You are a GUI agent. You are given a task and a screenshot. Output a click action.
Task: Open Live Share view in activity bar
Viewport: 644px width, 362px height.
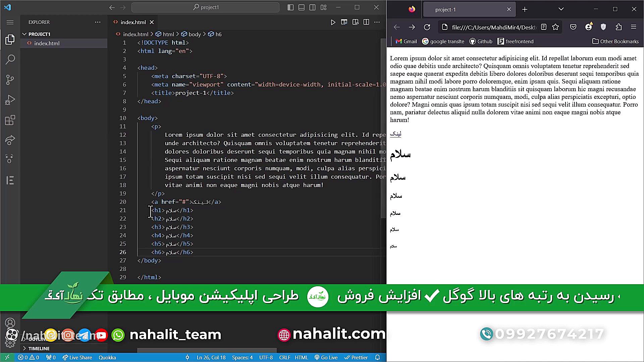(10, 140)
